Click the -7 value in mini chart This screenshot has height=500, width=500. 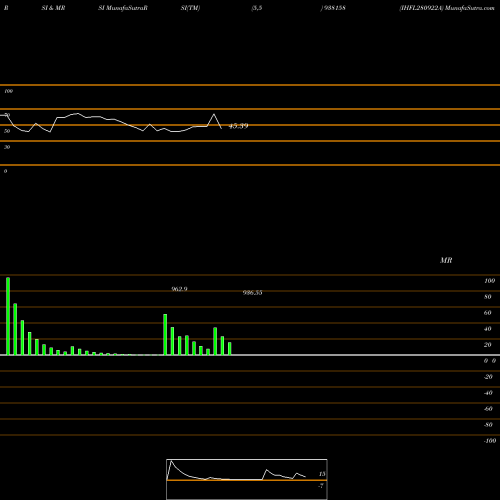[x=321, y=486]
